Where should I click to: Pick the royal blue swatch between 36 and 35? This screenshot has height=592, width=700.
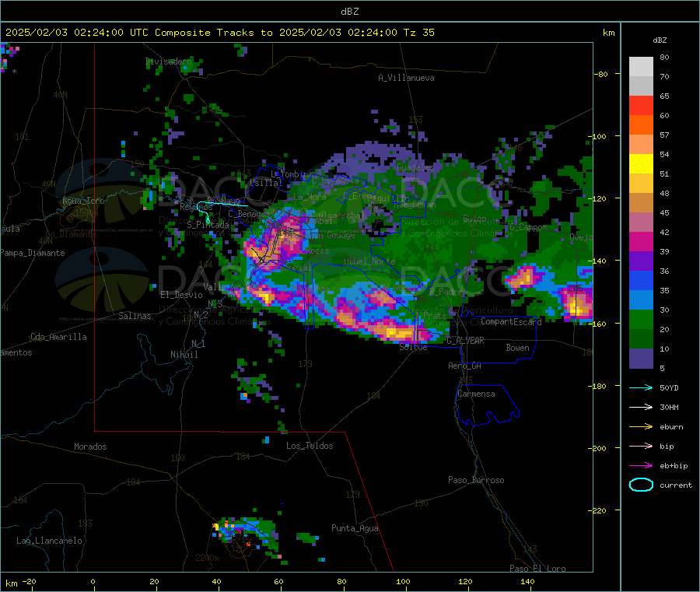click(641, 281)
